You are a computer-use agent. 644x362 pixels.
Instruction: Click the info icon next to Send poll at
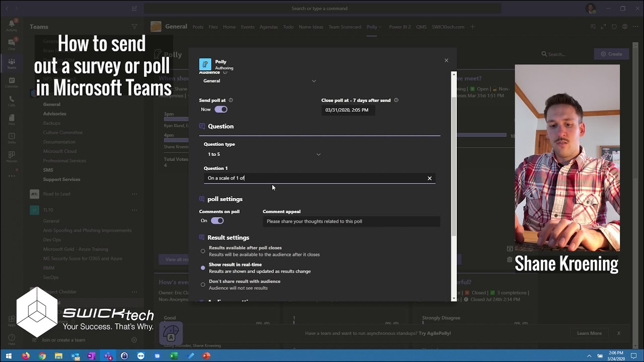[231, 100]
